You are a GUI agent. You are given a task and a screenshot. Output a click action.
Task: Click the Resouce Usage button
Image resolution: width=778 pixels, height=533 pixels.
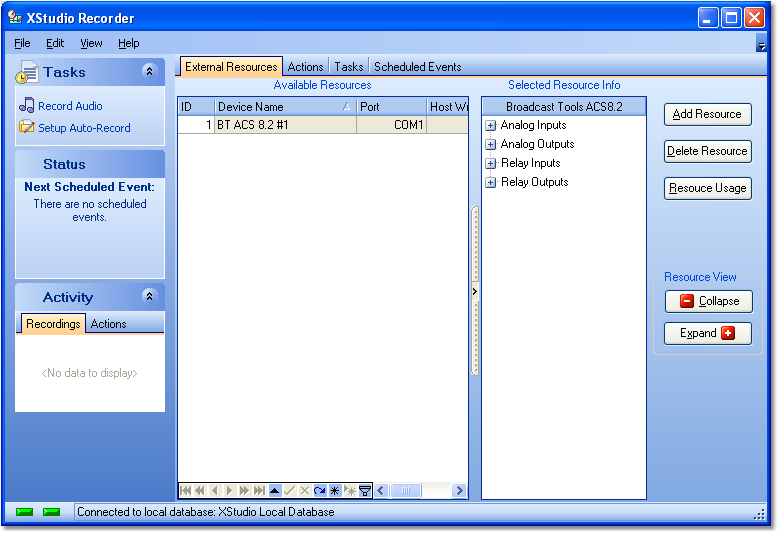coord(708,188)
